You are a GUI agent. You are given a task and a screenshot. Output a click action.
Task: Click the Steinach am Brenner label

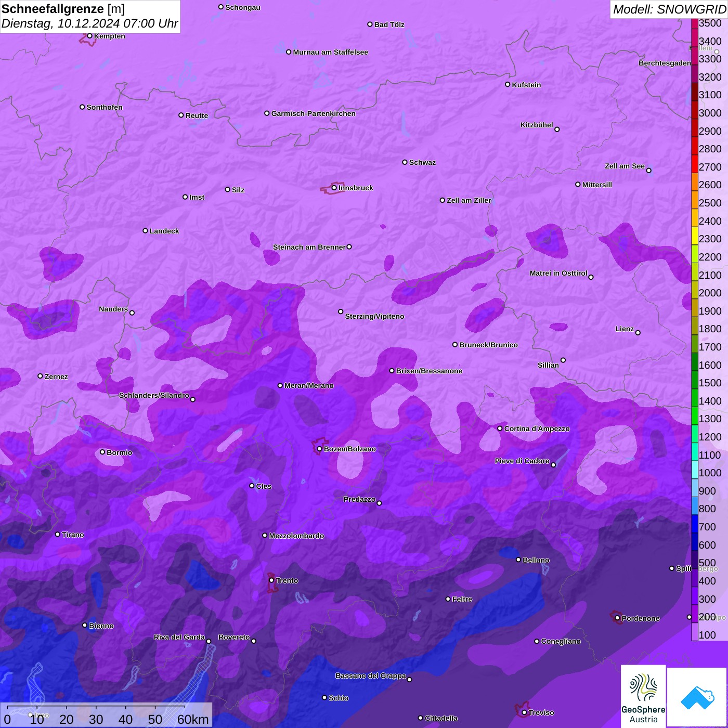click(x=309, y=247)
